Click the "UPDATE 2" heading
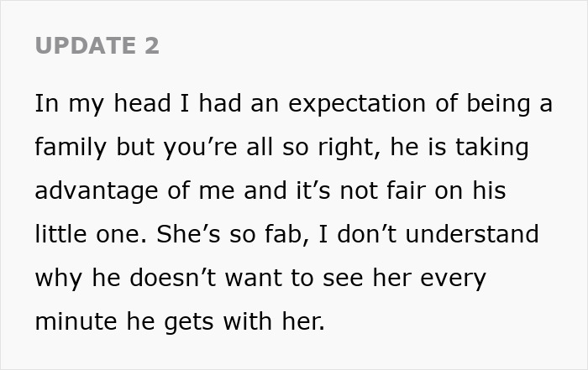Image resolution: width=588 pixels, height=370 pixels. 97,46
